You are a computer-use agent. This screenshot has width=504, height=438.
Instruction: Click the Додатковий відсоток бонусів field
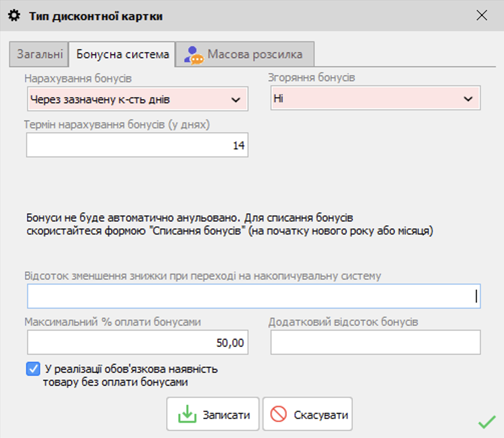(375, 342)
